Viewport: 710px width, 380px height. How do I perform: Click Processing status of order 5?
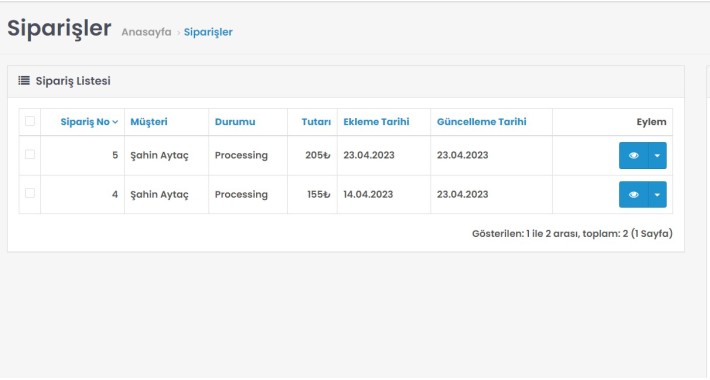[x=241, y=155]
